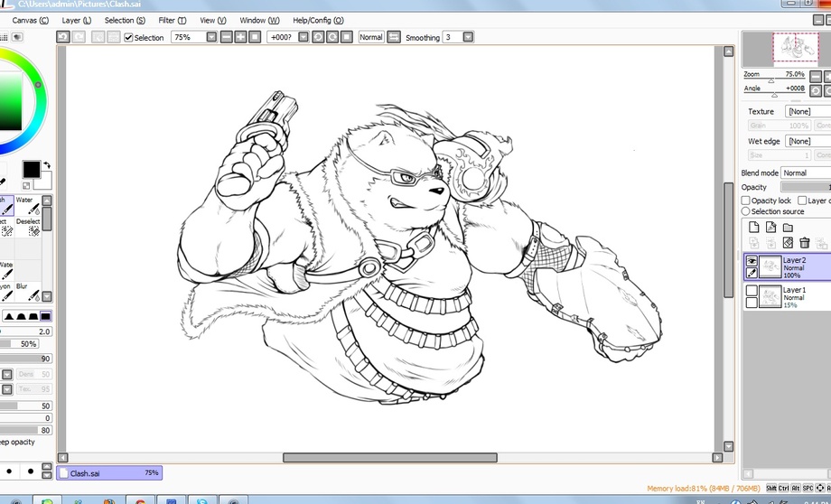Click the zoom-in plus button in the toolbar

pos(239,37)
